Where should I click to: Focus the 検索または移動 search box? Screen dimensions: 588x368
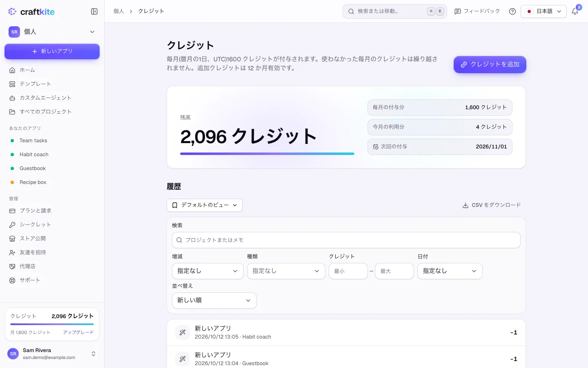[x=395, y=11]
